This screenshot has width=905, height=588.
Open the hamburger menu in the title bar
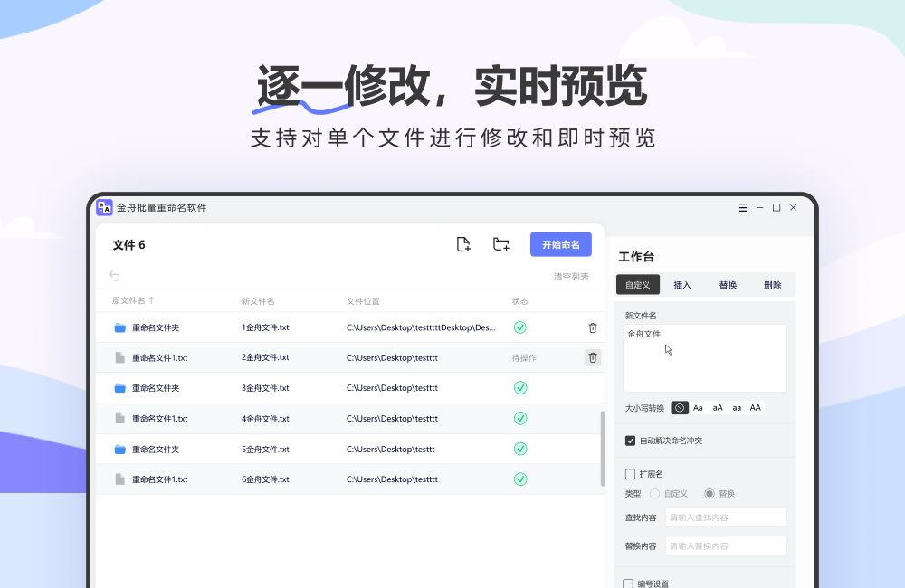point(742,207)
